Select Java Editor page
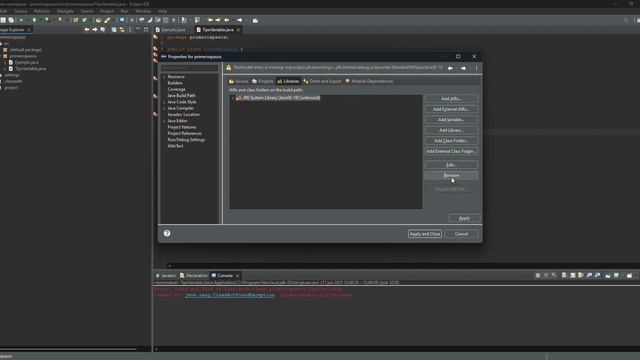640x360 pixels. tap(177, 121)
